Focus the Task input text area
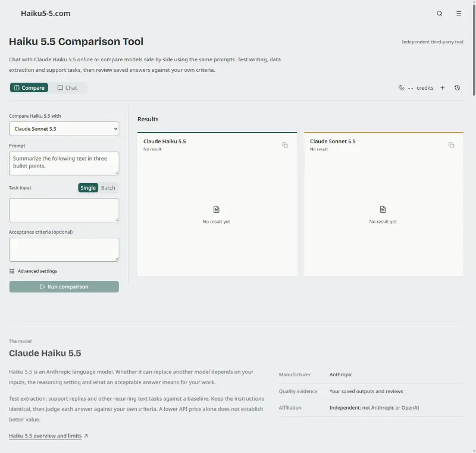 [x=64, y=210]
